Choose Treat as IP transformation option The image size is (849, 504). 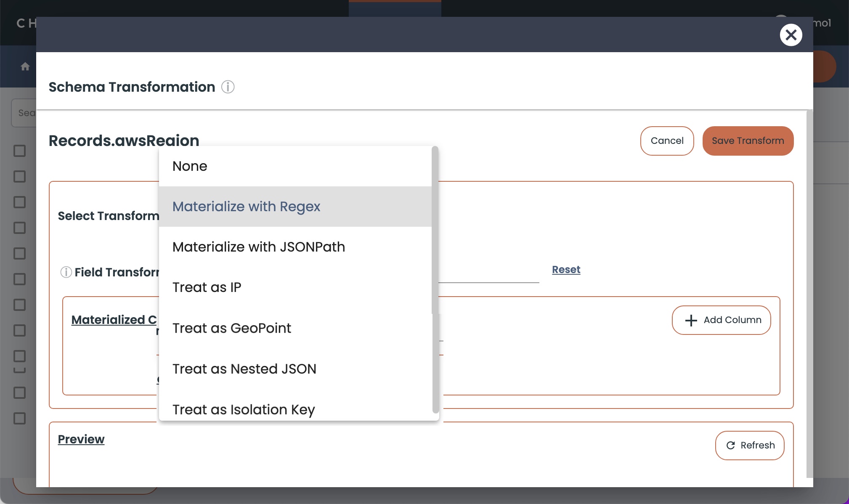(x=207, y=287)
